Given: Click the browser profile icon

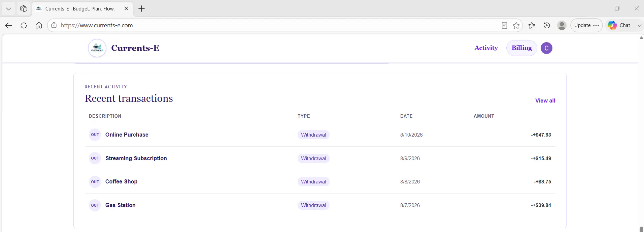Looking at the screenshot, I should [562, 25].
